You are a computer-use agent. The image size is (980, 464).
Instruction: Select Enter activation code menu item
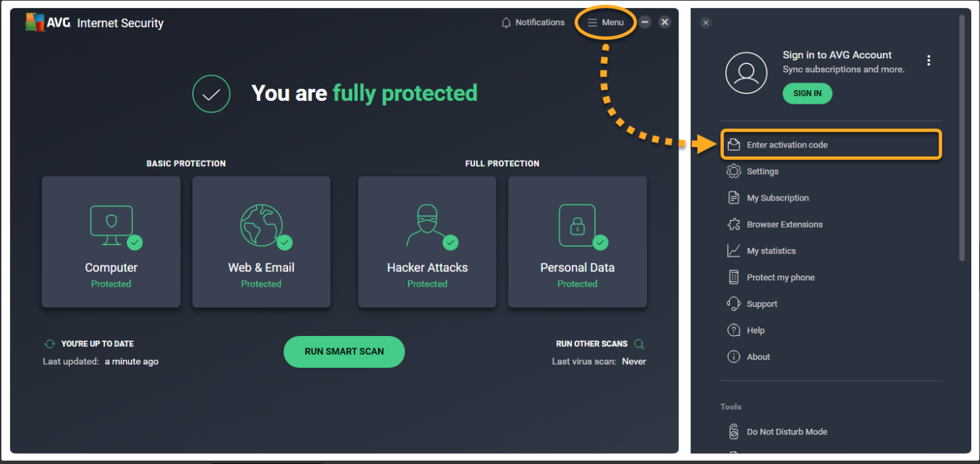coord(786,145)
